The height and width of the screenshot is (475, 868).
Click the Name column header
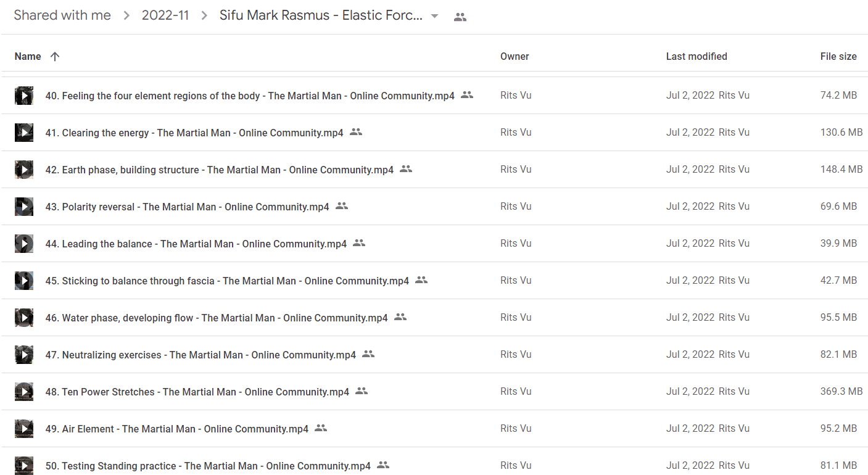pos(28,56)
